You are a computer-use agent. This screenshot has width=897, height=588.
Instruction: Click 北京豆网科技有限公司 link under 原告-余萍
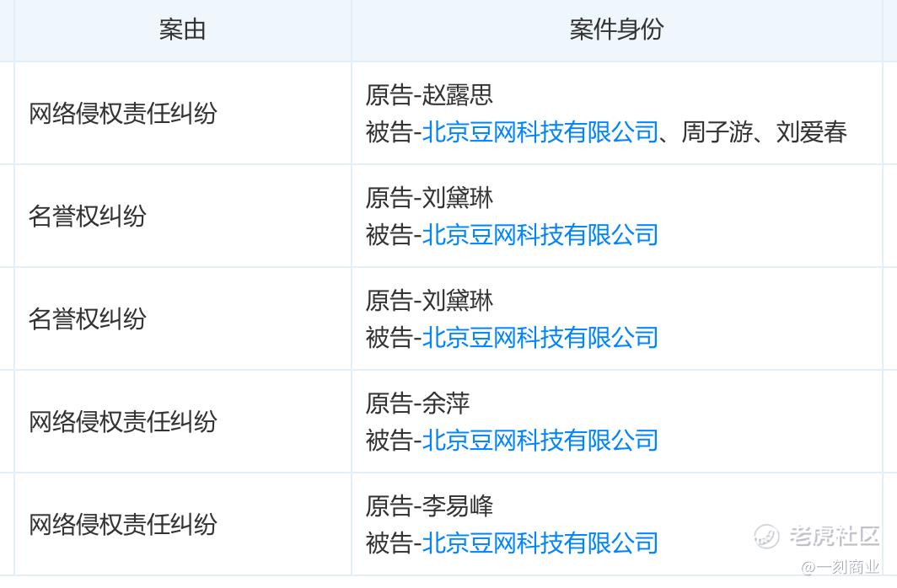point(540,441)
